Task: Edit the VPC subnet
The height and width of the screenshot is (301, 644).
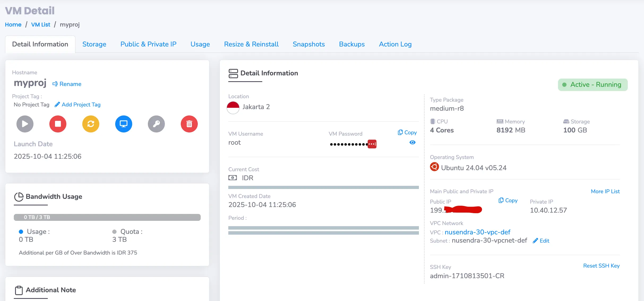Action: tap(541, 241)
